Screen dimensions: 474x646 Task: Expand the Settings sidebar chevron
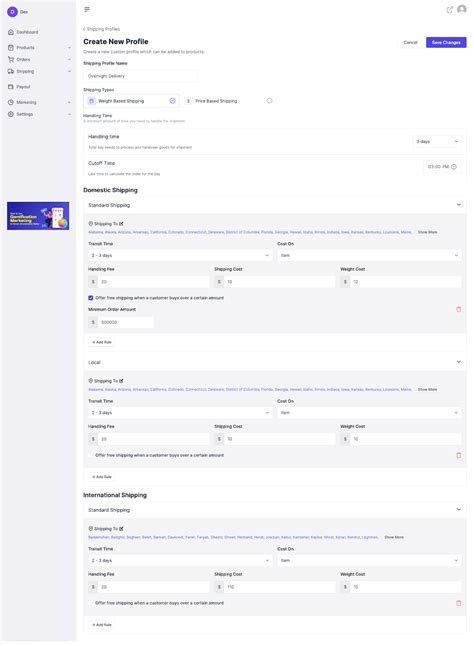click(69, 114)
